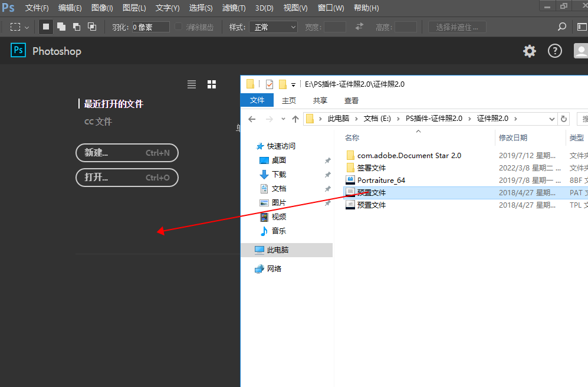Go up one folder level in Explorer
Screen dimensions: 588x387
click(x=295, y=119)
